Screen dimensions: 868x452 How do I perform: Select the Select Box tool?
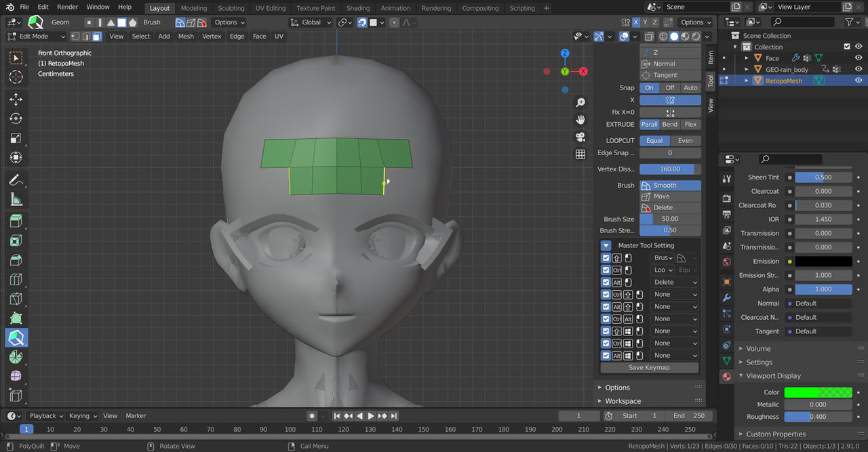16,58
